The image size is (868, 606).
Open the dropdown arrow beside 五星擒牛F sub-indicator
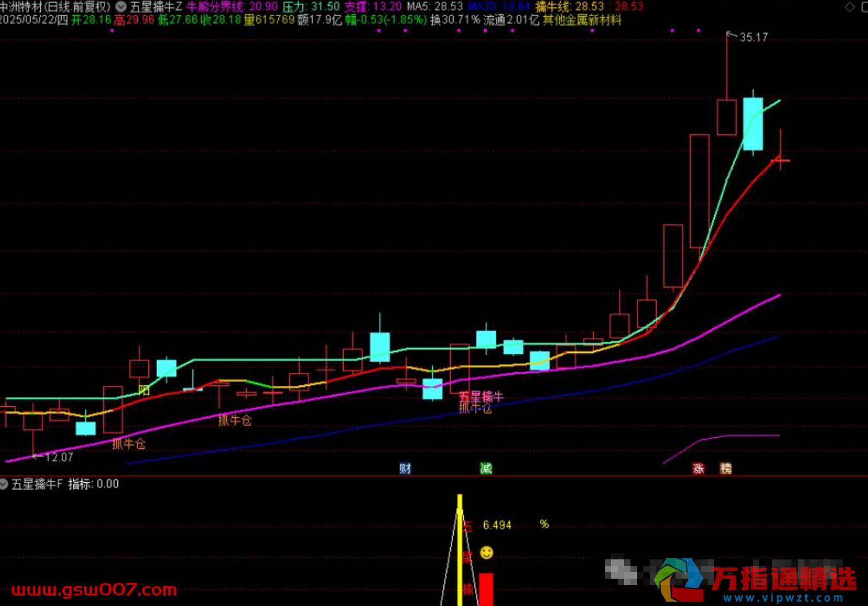(x=4, y=484)
